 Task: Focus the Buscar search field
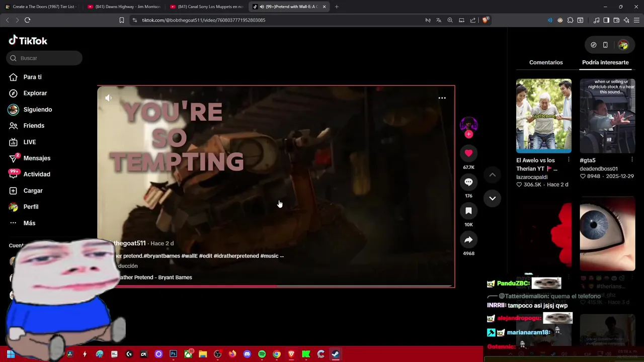click(x=44, y=58)
